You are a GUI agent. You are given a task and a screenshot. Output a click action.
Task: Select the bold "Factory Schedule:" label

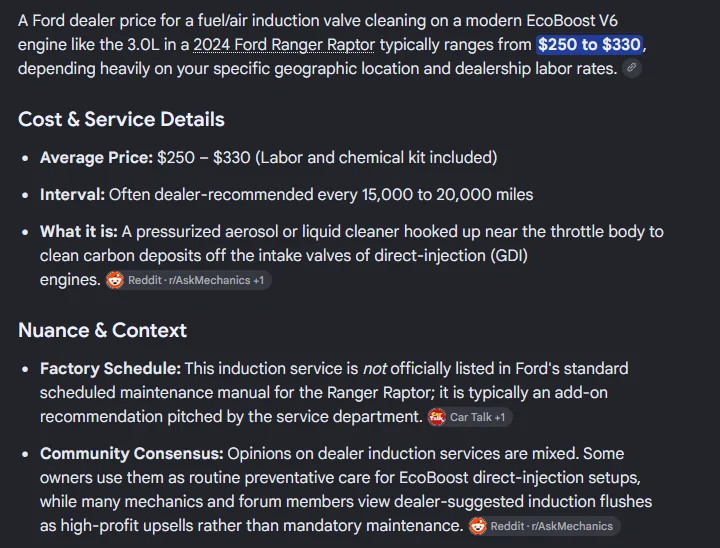[x=110, y=368]
